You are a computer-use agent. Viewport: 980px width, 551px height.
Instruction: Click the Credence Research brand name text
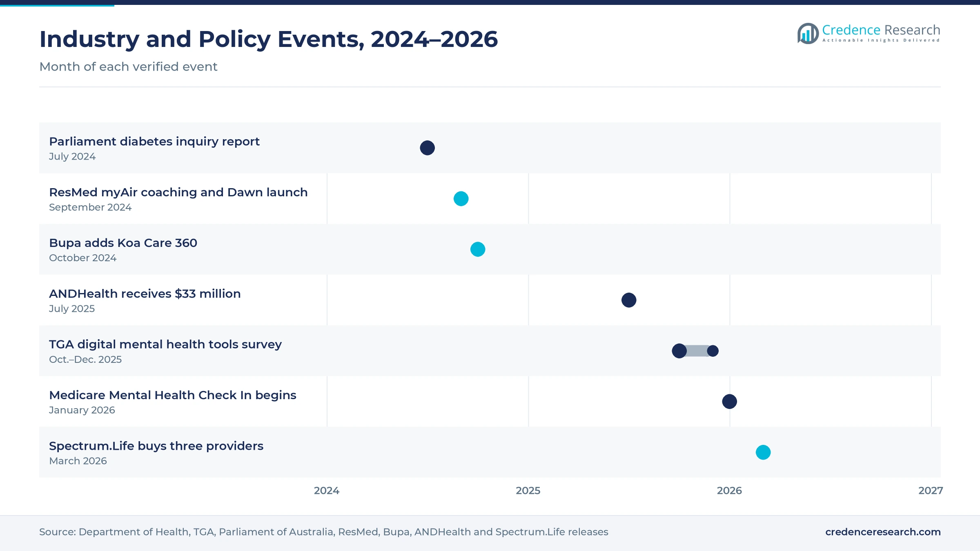tap(881, 30)
